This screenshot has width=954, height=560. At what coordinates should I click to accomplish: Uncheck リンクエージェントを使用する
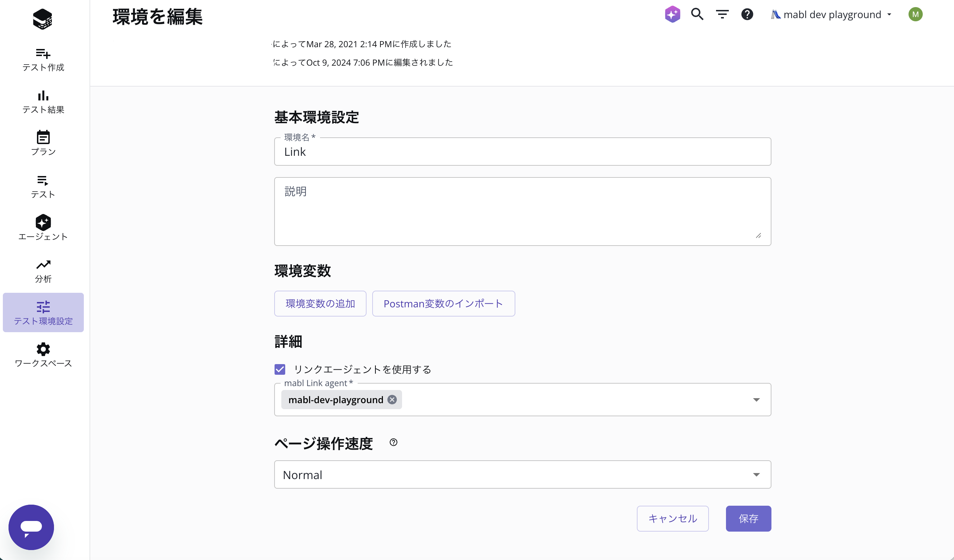coord(280,369)
